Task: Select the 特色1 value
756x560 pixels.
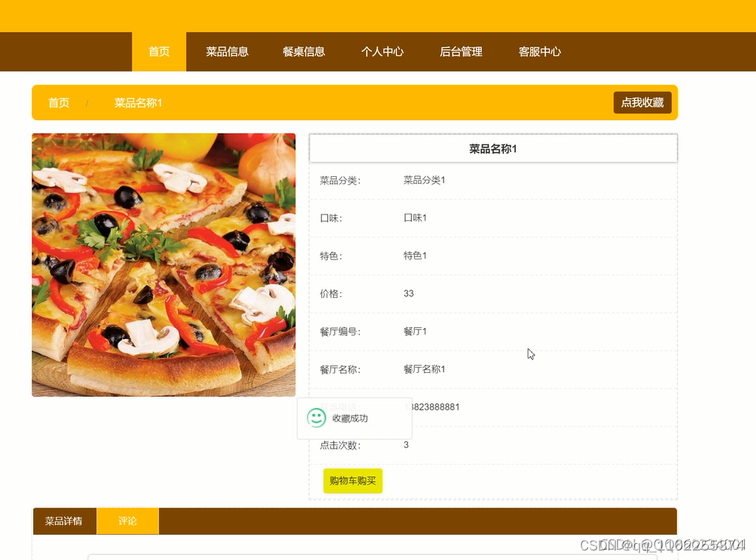Action: (x=415, y=256)
